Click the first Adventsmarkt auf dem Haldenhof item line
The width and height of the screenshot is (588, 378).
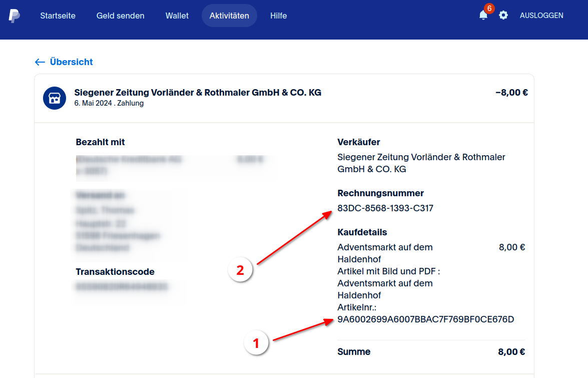[385, 253]
